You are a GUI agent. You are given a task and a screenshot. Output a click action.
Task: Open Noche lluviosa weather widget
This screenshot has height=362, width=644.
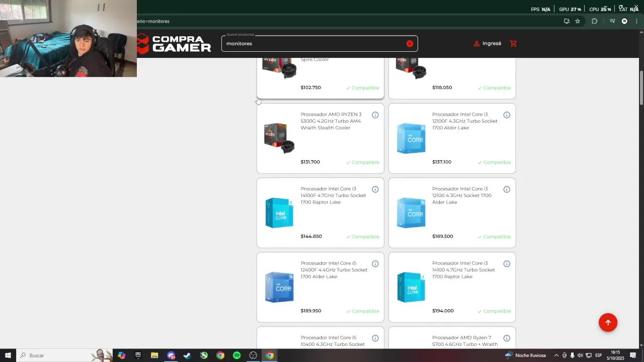pyautogui.click(x=525, y=355)
